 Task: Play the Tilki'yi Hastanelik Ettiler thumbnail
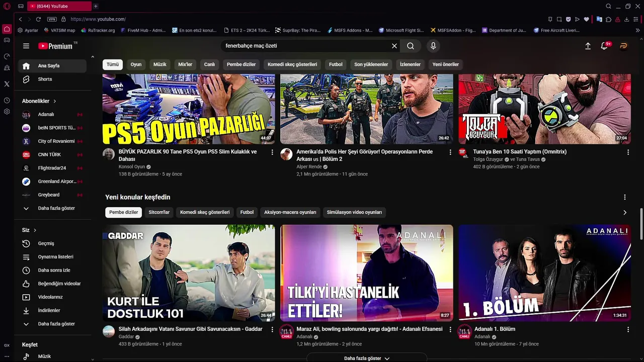(367, 273)
